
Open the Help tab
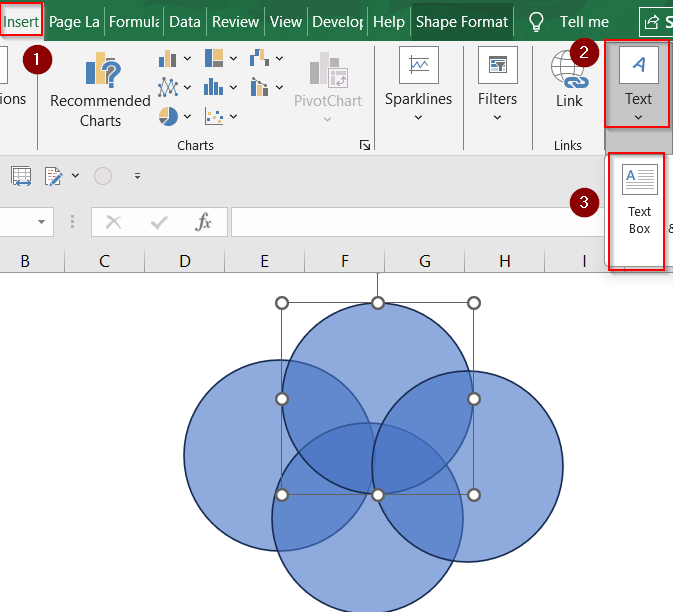(388, 21)
